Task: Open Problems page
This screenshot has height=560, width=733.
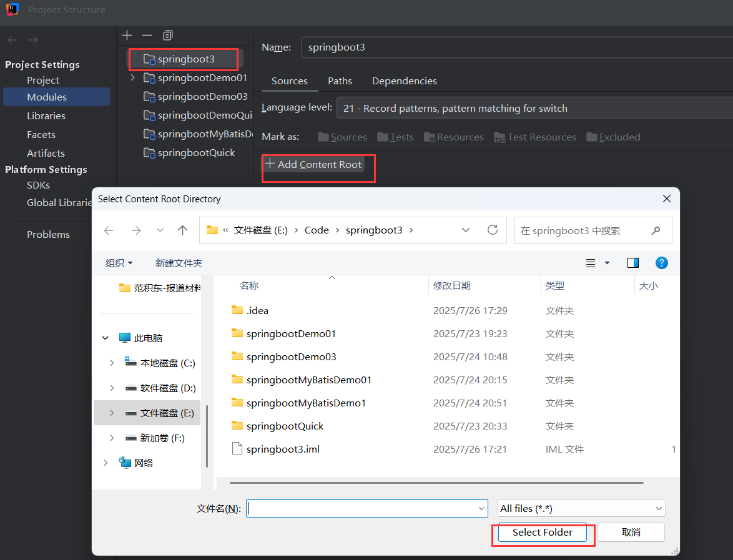Action: (x=48, y=235)
